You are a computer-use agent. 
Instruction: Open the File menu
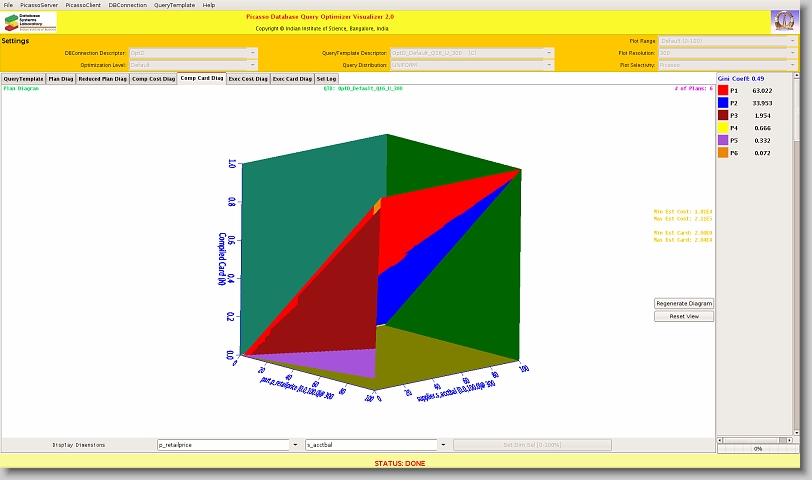[x=9, y=5]
